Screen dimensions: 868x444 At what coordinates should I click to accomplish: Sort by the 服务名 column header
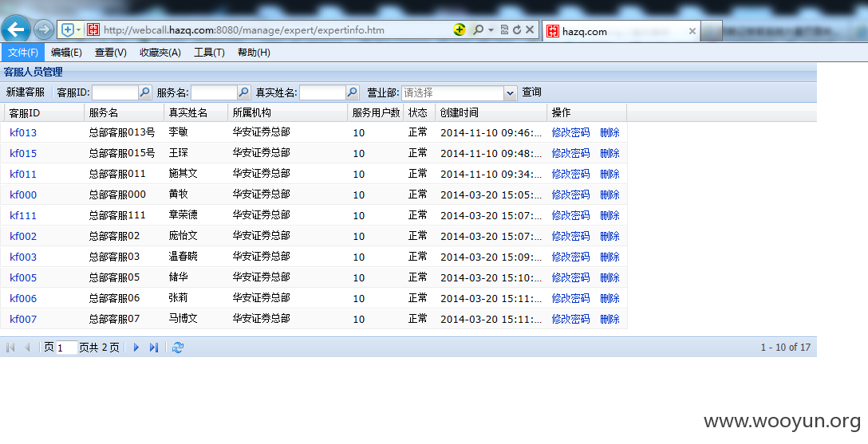124,113
